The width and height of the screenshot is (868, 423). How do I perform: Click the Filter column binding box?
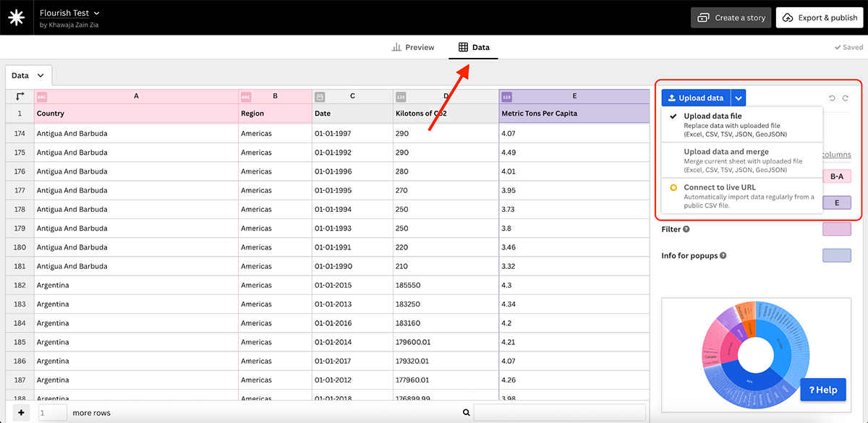click(836, 229)
